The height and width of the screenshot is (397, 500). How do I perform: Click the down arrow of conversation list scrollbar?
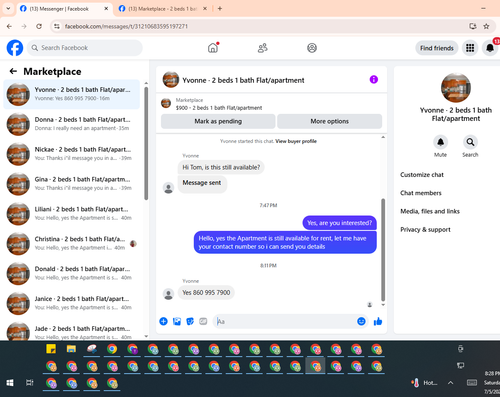pyautogui.click(x=146, y=336)
